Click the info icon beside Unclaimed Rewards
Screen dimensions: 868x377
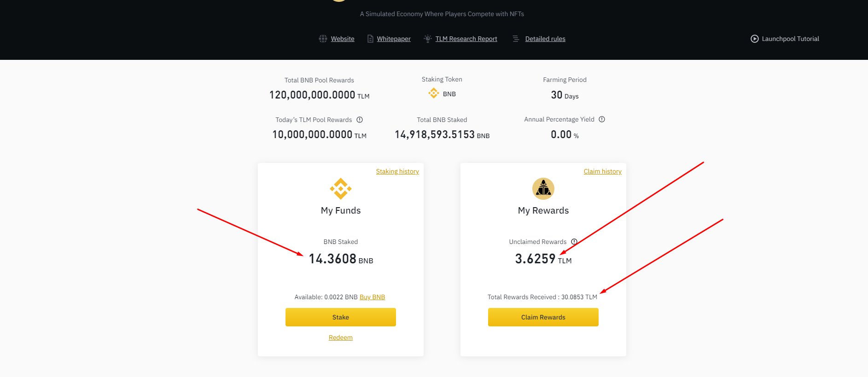tap(574, 242)
